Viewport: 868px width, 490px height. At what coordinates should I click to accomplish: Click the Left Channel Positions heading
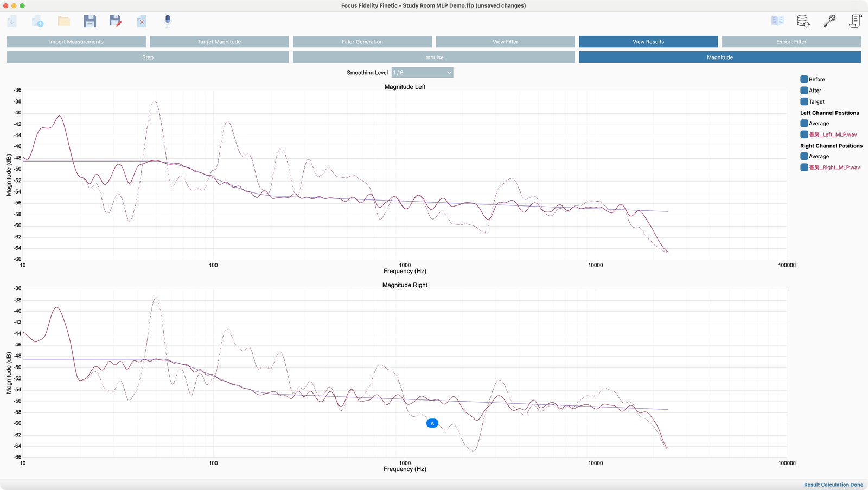(x=829, y=113)
